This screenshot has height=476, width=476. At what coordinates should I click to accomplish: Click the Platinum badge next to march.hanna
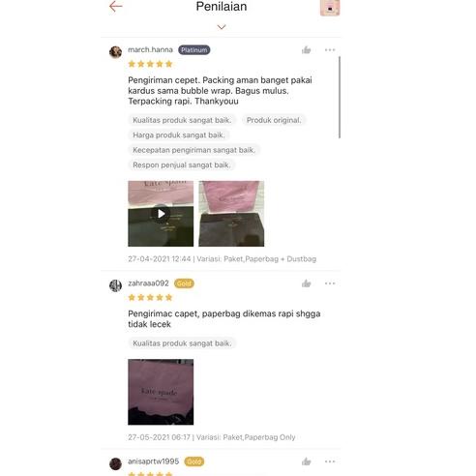[x=193, y=50]
